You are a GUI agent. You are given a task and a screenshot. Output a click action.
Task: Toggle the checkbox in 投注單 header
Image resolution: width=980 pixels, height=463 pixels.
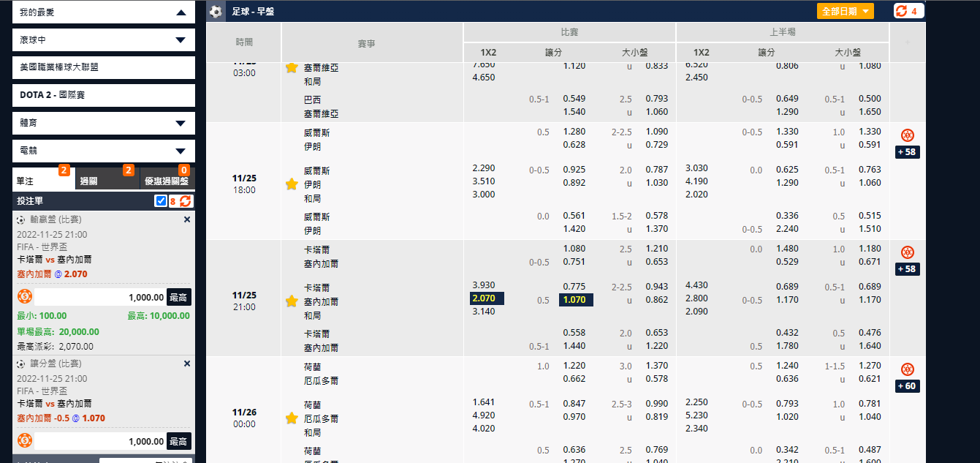(x=161, y=201)
